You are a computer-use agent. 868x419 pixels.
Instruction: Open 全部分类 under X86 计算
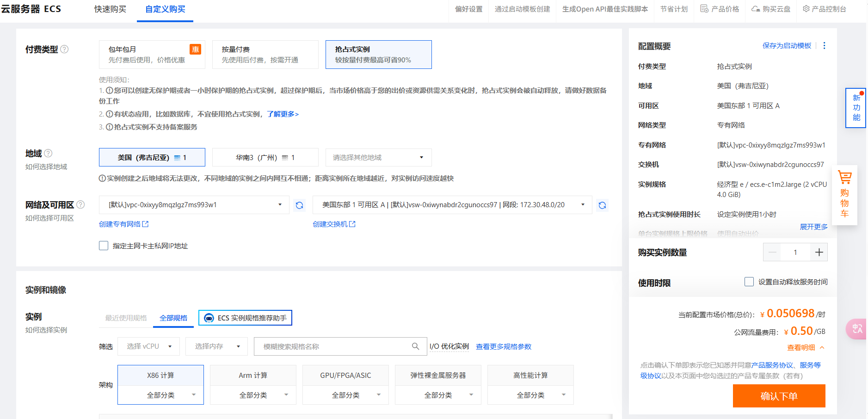tap(160, 394)
